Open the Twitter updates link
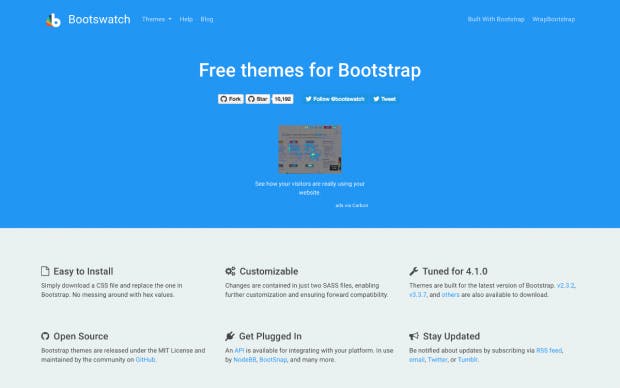620x388 pixels. pos(437,360)
